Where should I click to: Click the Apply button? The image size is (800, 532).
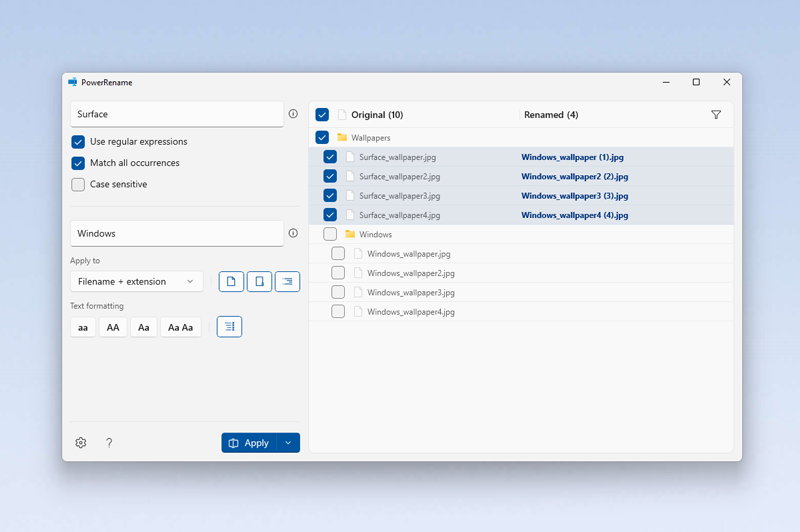coord(248,443)
